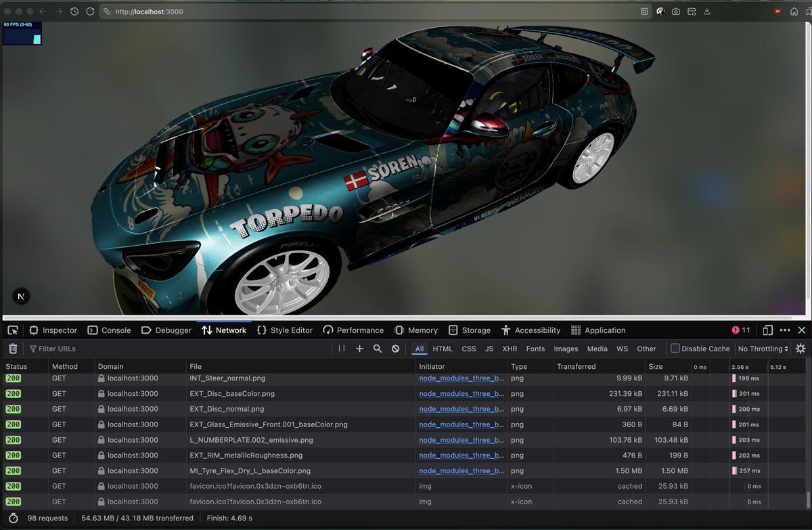Open DevTools three-dot options menu
The image size is (812, 530).
point(785,330)
